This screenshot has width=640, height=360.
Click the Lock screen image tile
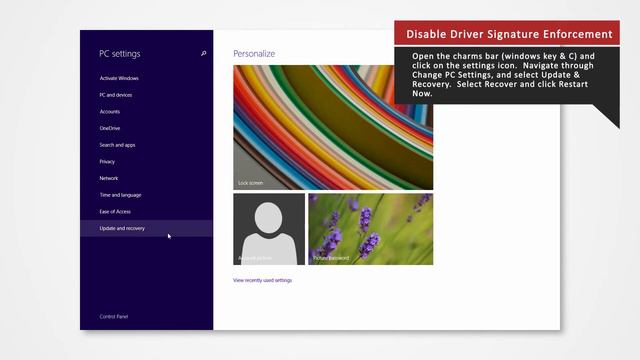click(333, 127)
